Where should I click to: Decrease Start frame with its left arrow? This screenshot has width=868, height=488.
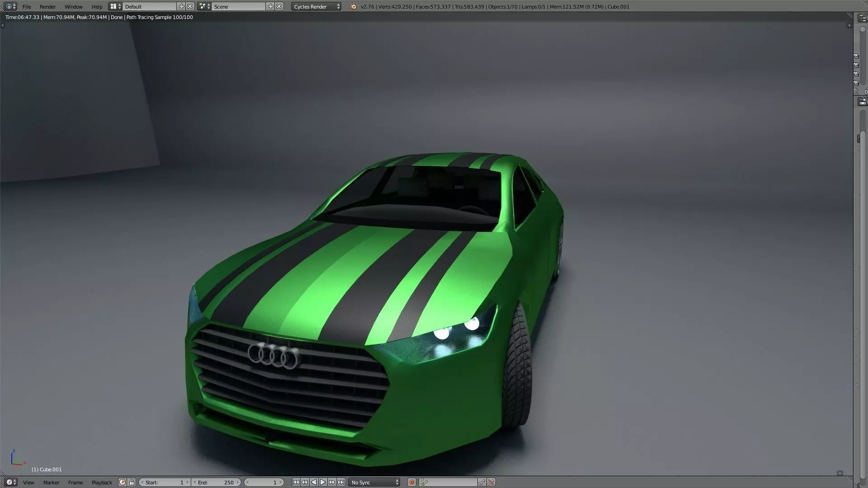pyautogui.click(x=142, y=483)
